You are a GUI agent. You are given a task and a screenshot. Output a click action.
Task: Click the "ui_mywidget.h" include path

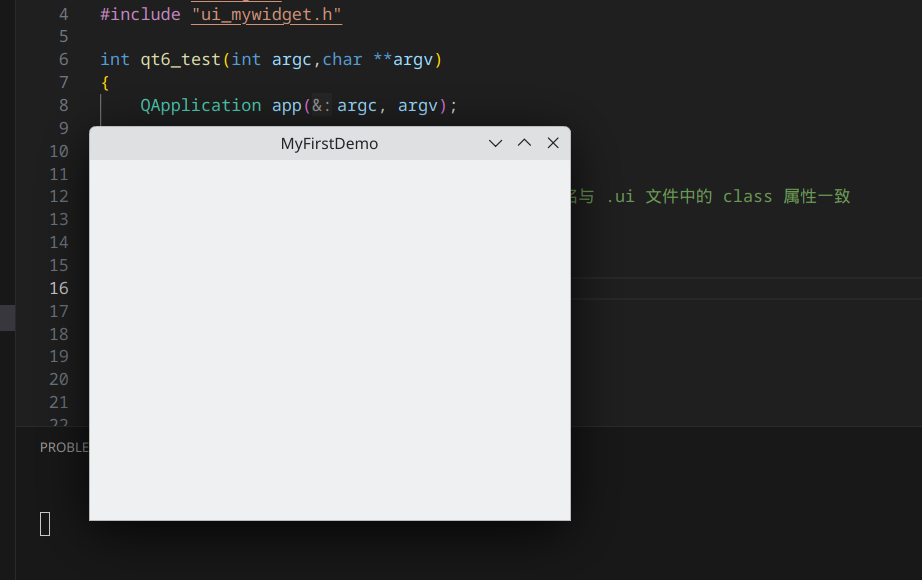(266, 14)
